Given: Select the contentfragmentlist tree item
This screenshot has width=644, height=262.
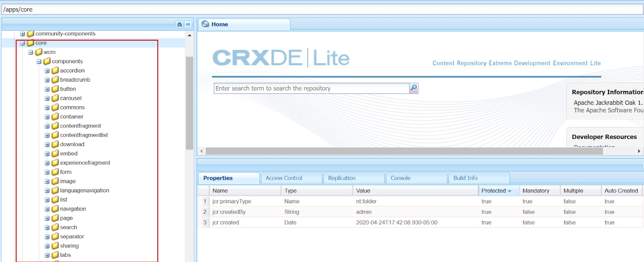Looking at the screenshot, I should point(84,135).
